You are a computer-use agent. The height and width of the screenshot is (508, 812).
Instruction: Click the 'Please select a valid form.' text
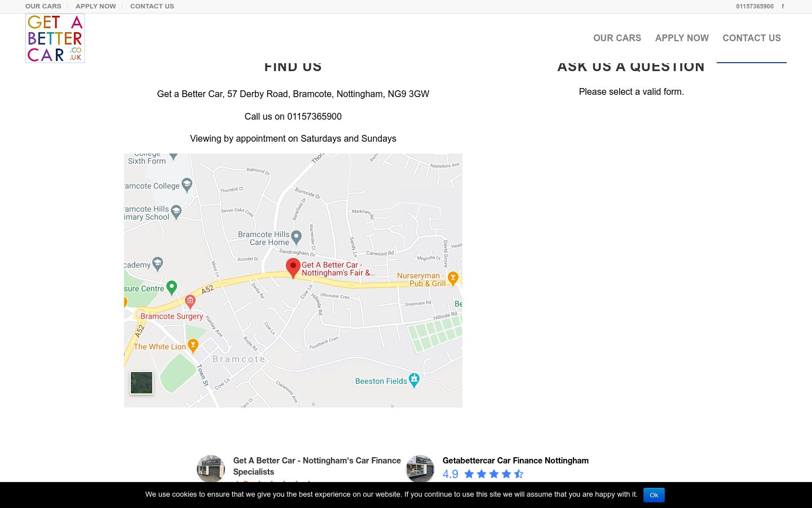click(x=632, y=91)
